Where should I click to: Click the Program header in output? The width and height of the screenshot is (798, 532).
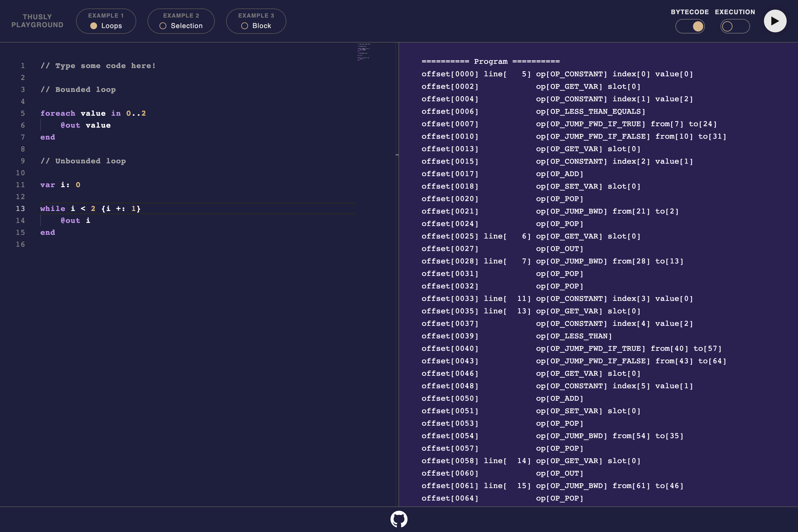[490, 62]
